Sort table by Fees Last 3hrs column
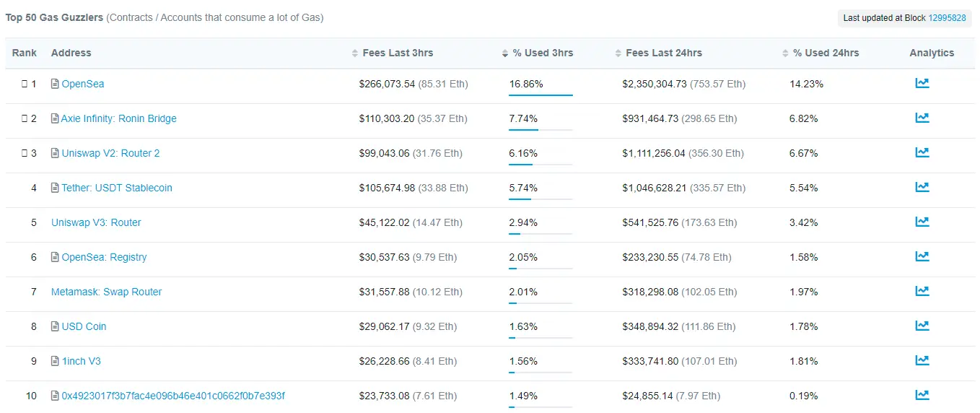Image resolution: width=980 pixels, height=413 pixels. click(x=397, y=53)
